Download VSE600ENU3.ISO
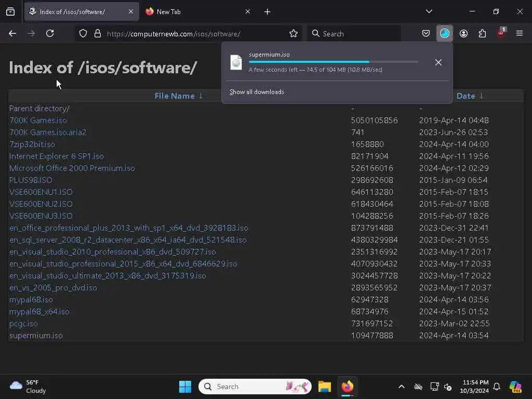This screenshot has height=399, width=532. 41,216
